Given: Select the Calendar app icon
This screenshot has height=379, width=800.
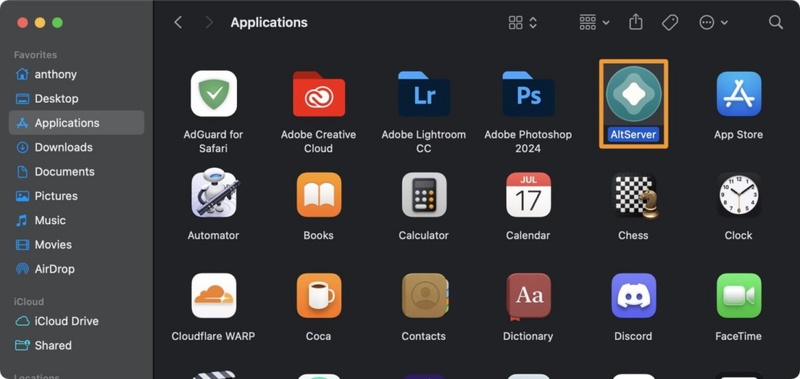Looking at the screenshot, I should coord(528,194).
